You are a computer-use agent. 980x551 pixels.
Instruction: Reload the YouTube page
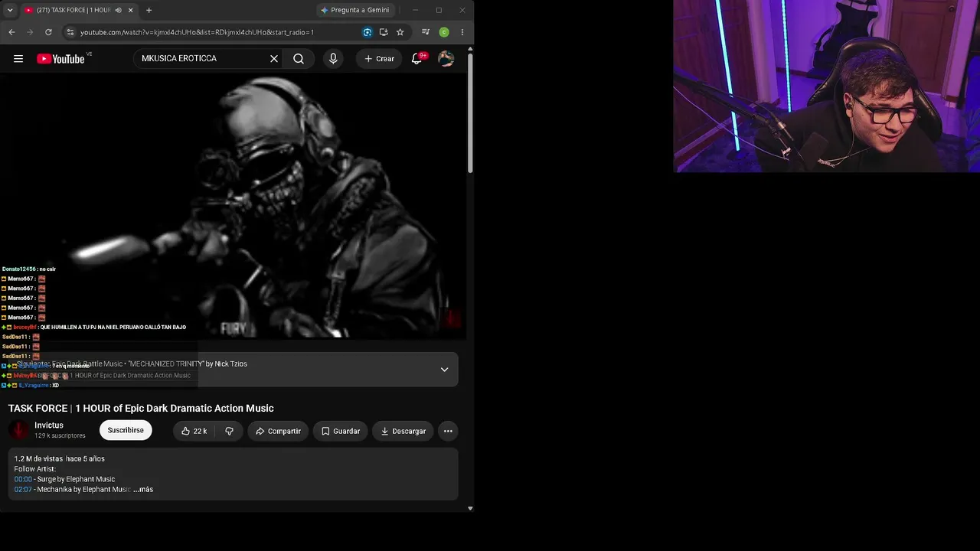[48, 32]
